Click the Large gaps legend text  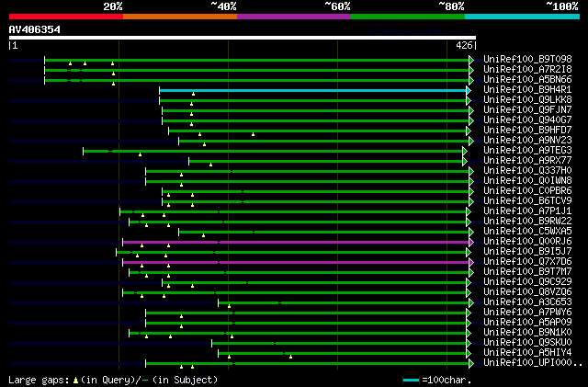pos(113,380)
